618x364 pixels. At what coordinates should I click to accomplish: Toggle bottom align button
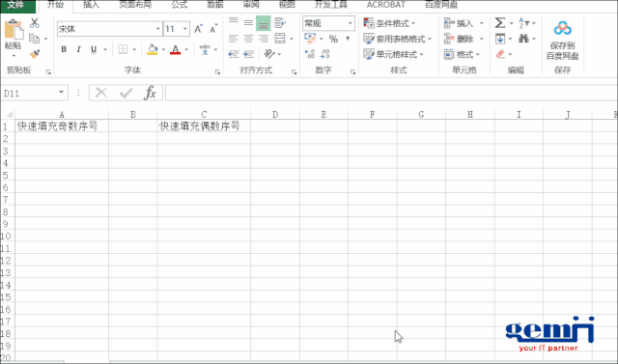264,23
